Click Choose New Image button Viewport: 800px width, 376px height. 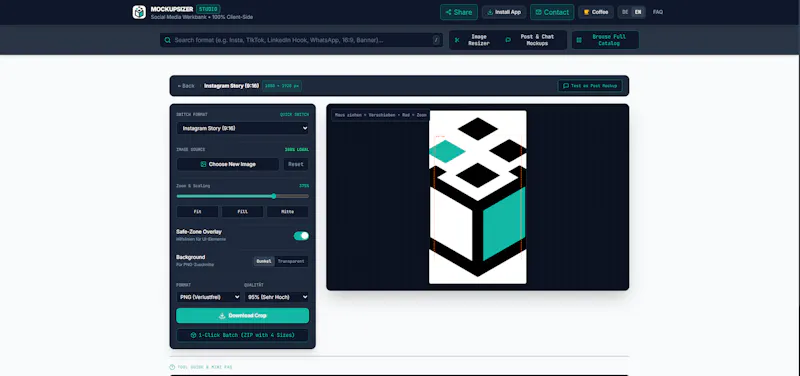point(228,164)
